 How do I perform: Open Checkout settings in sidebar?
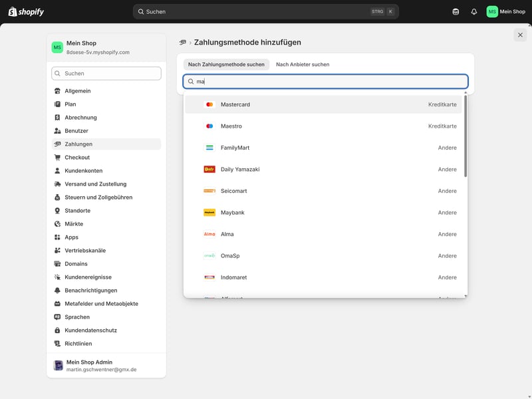pos(77,158)
